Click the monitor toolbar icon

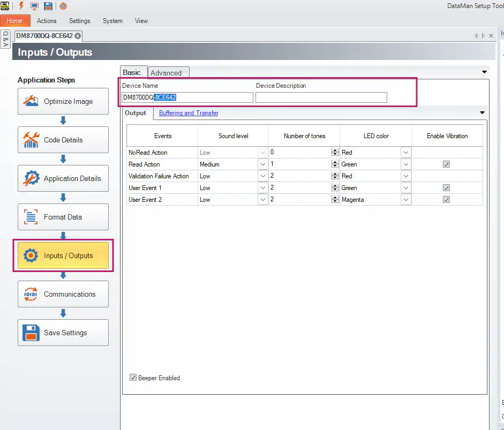click(x=34, y=5)
